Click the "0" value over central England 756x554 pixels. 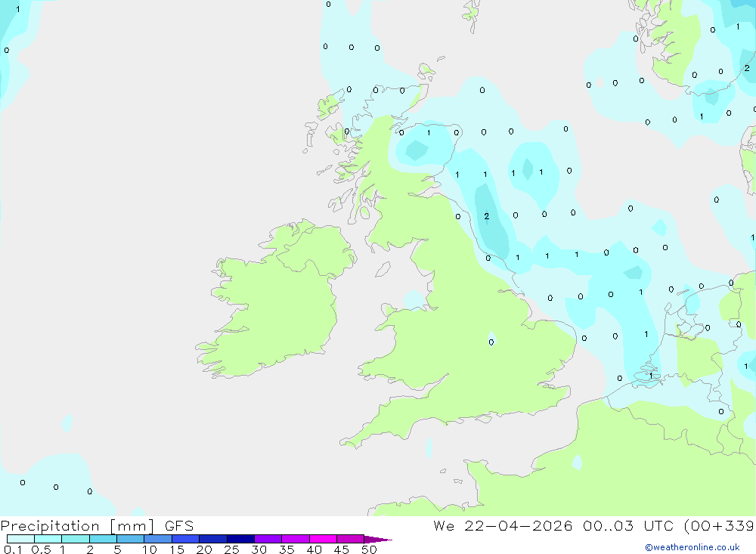point(491,342)
